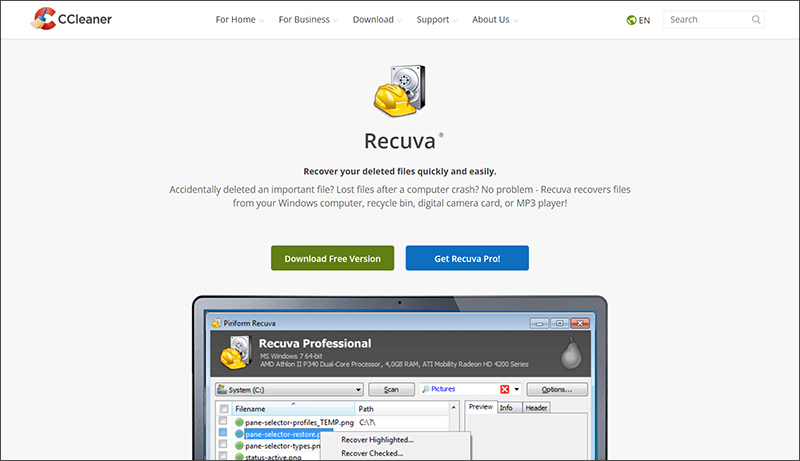Switch to the Preview tab
Viewport: 800px width, 461px height.
tap(481, 407)
